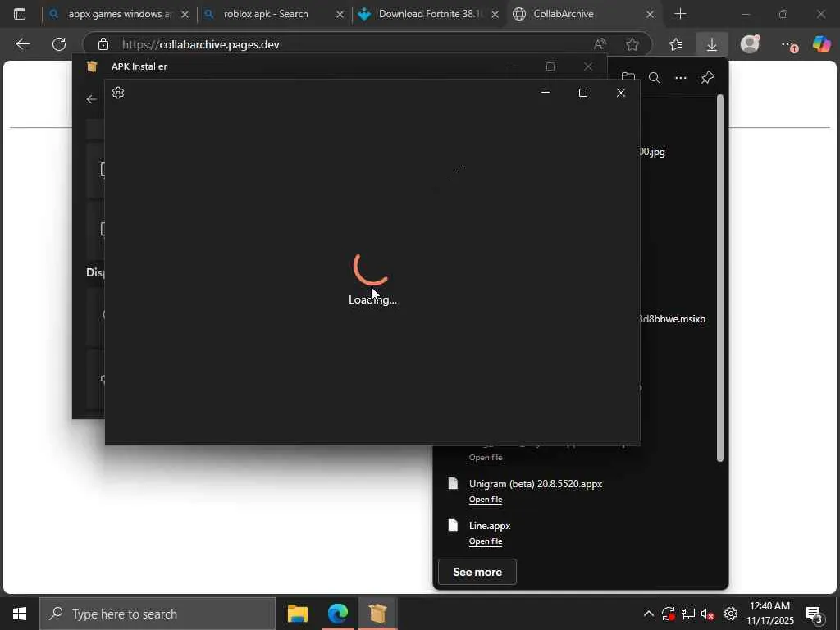Open Microsoft Edge from taskbar

(337, 614)
